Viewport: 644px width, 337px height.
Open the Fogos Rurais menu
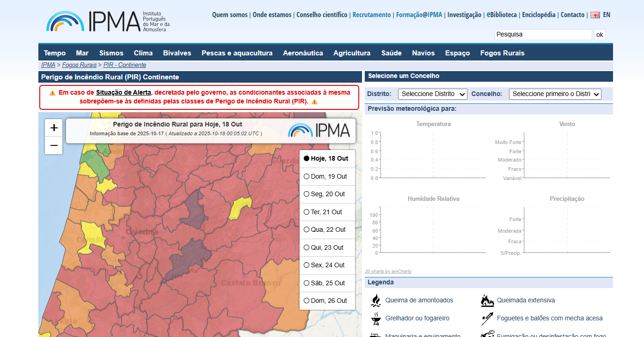(502, 53)
